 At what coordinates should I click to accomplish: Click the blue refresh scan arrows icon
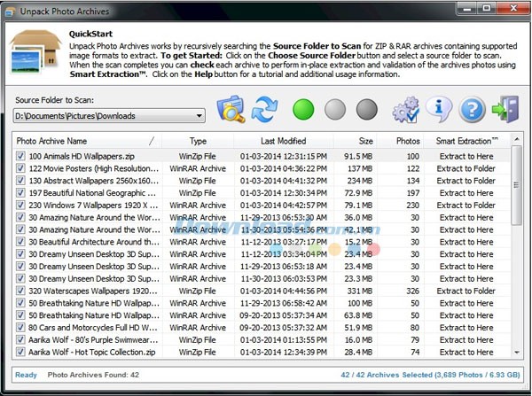tap(265, 110)
